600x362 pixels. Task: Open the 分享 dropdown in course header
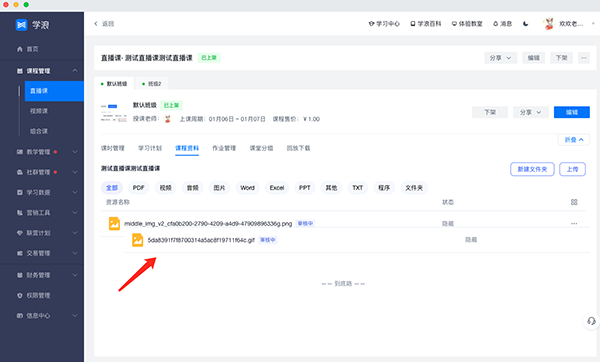(x=501, y=58)
